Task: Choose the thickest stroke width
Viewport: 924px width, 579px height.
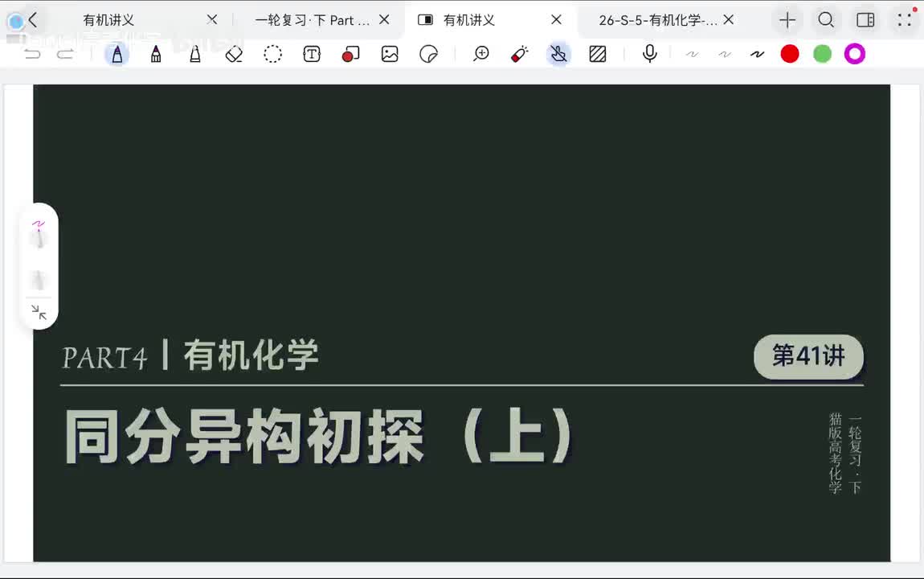Action: 757,54
